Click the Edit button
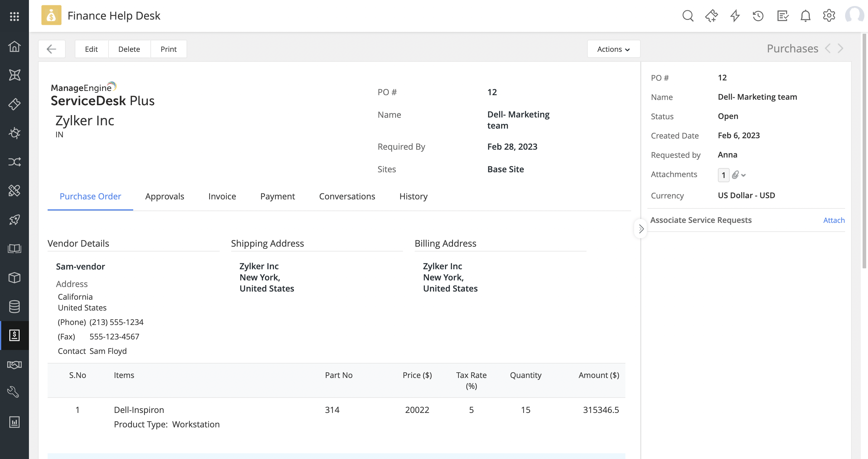 (91, 49)
